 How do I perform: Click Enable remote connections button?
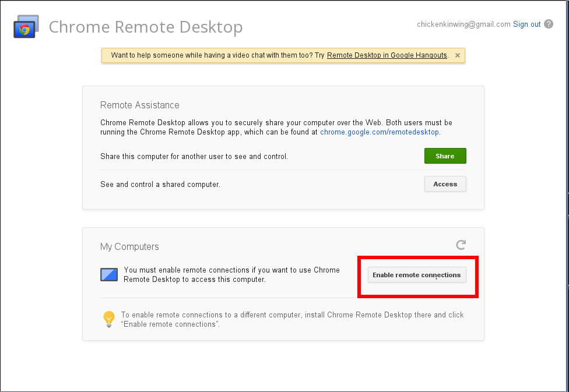click(417, 275)
